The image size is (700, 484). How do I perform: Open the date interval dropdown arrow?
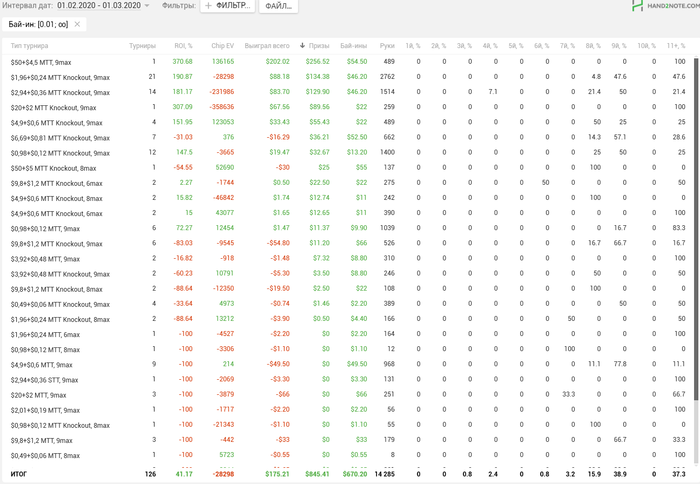(x=147, y=6)
